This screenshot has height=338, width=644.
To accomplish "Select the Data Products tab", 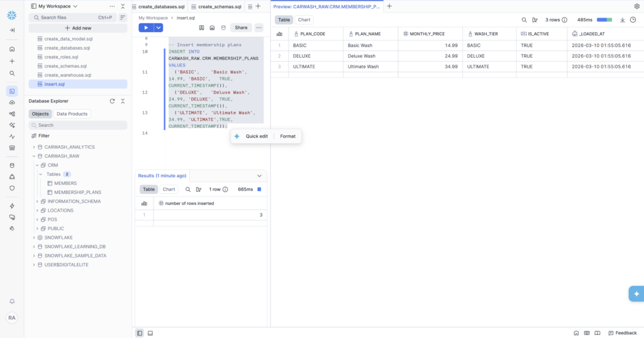I will (72, 114).
